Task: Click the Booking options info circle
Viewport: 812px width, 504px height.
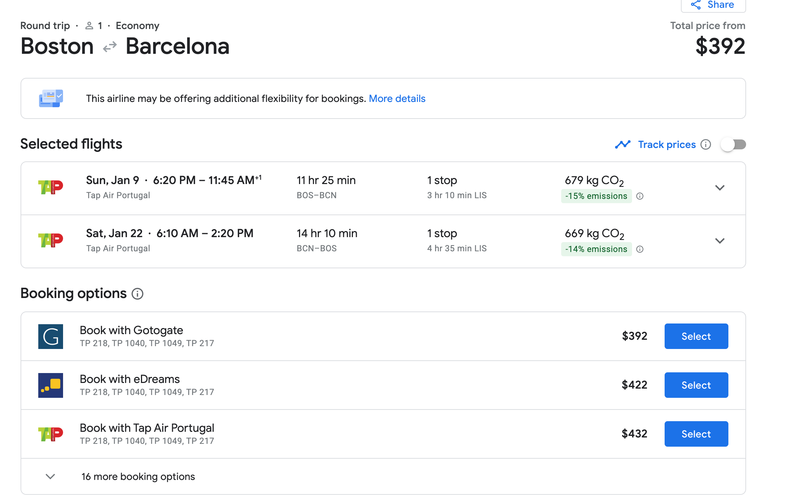Action: pyautogui.click(x=138, y=293)
